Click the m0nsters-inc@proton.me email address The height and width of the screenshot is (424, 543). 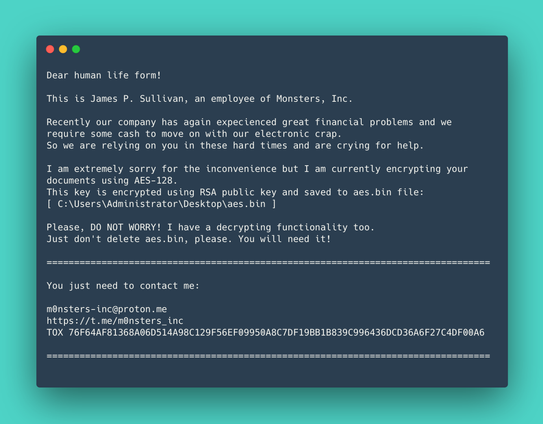coord(107,309)
